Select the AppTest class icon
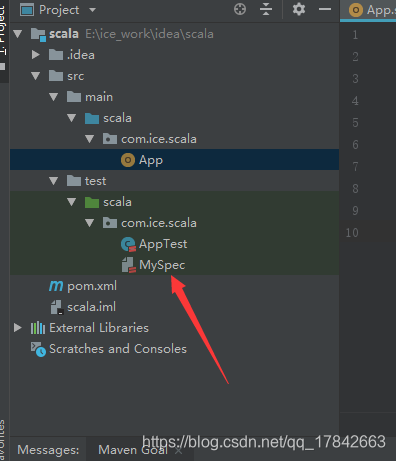Viewport: 396px width, 461px height. point(128,244)
